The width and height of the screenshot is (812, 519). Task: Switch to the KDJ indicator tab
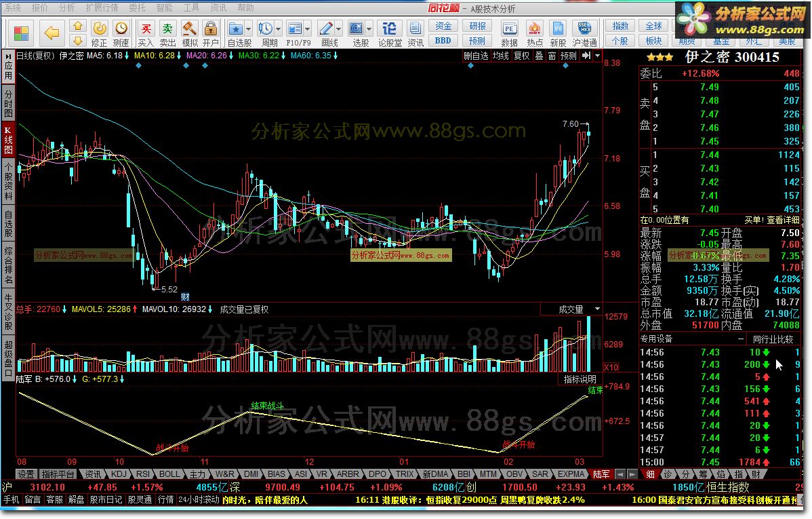(119, 474)
